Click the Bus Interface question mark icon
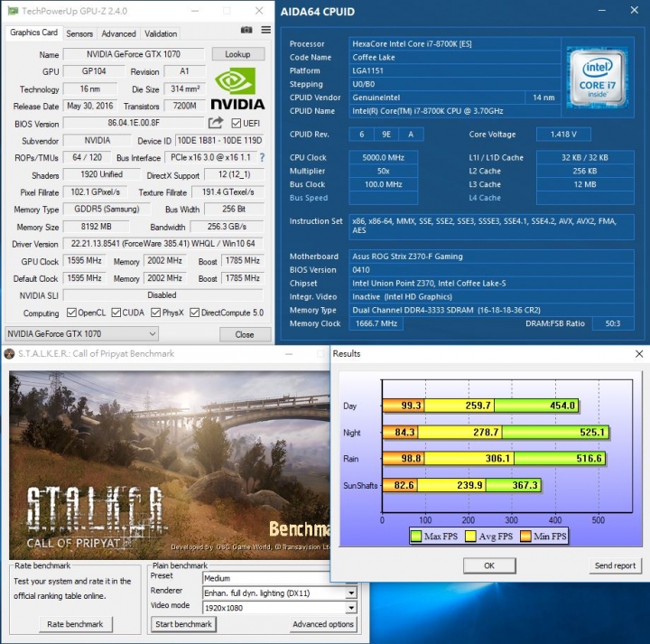This screenshot has width=650, height=644. (x=262, y=157)
